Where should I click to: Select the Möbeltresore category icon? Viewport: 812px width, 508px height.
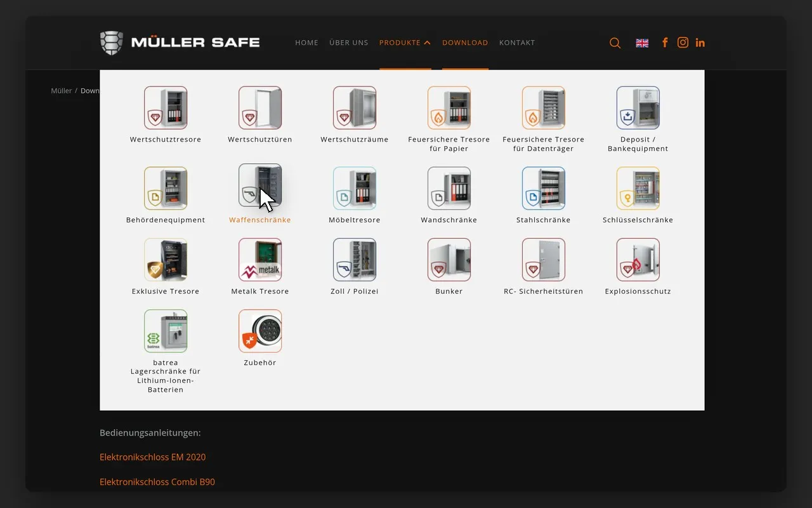355,188
